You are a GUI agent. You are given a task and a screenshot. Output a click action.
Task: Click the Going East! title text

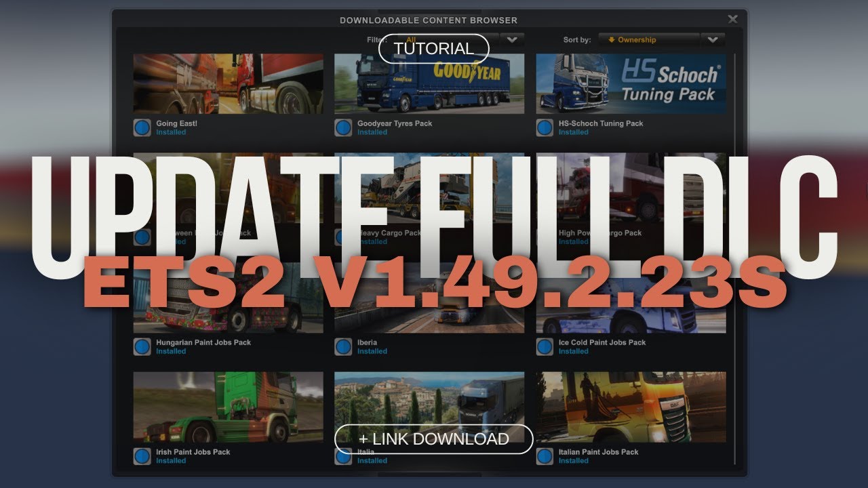(176, 123)
